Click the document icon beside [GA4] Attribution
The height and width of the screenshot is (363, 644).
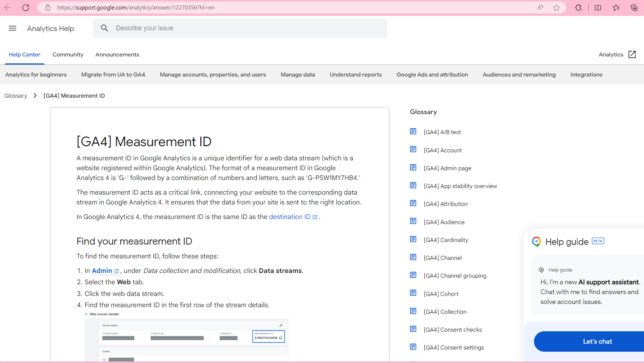(x=413, y=203)
